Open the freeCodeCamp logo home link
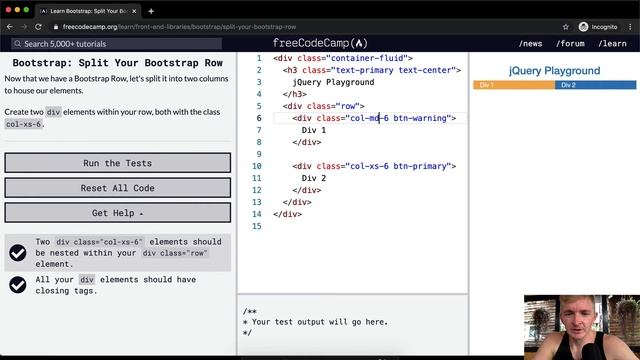The image size is (640, 360). tap(320, 43)
